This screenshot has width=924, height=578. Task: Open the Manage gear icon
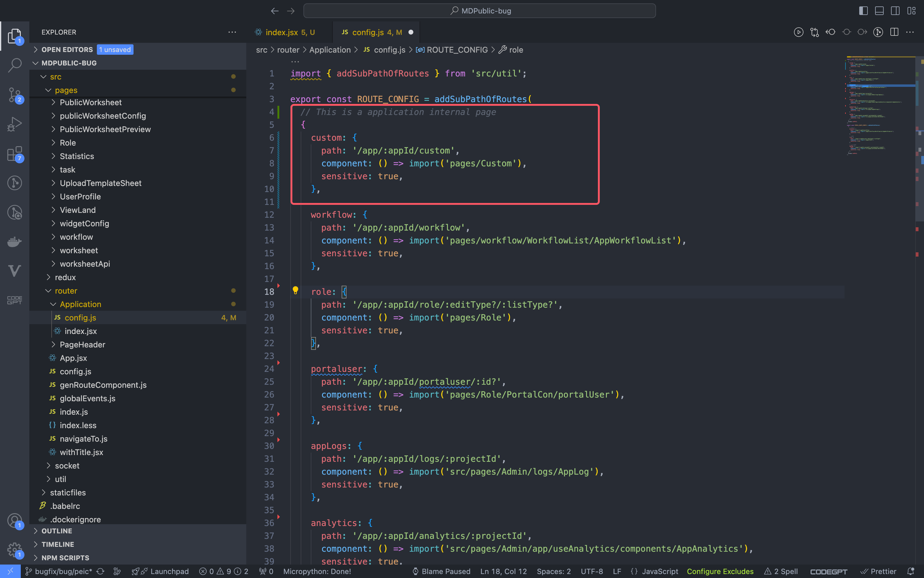(x=14, y=550)
